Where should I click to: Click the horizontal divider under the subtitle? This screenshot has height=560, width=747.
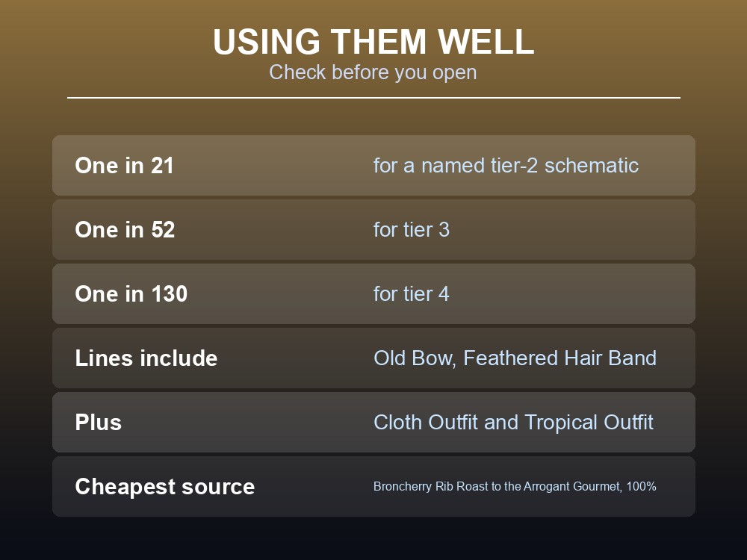click(x=374, y=98)
